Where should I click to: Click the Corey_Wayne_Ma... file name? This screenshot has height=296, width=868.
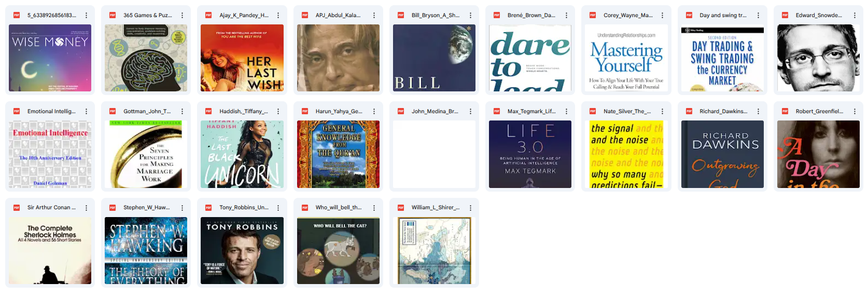[628, 16]
